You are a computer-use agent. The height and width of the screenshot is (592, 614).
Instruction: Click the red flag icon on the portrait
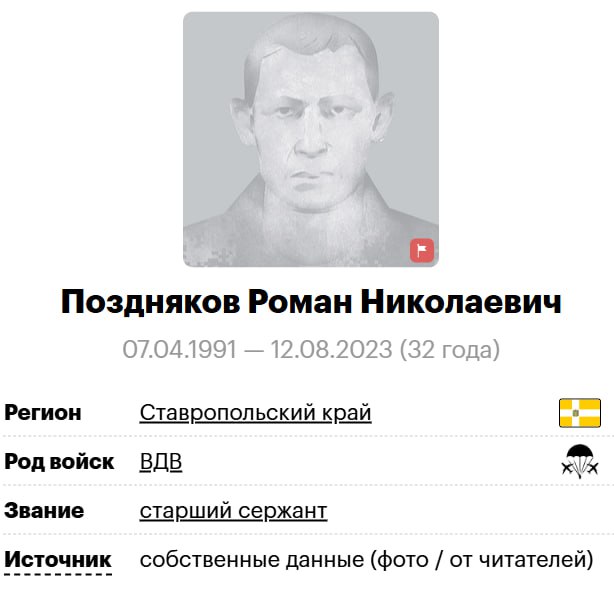[422, 250]
